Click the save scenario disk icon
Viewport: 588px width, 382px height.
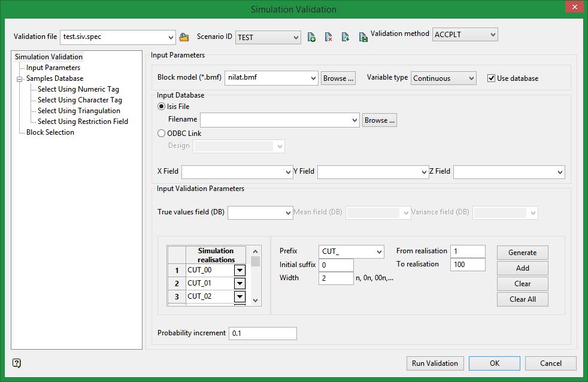(363, 37)
